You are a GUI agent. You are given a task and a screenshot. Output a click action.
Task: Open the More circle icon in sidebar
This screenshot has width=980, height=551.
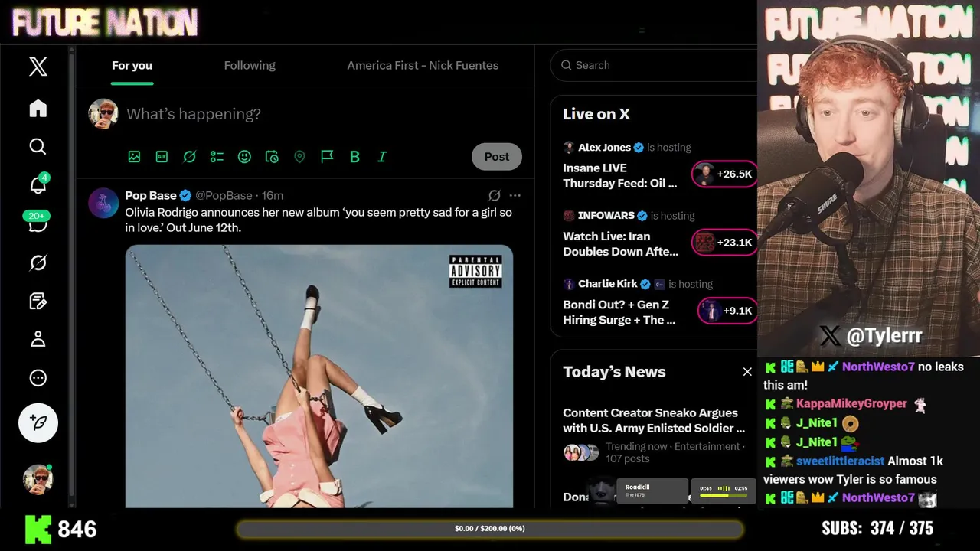tap(38, 378)
